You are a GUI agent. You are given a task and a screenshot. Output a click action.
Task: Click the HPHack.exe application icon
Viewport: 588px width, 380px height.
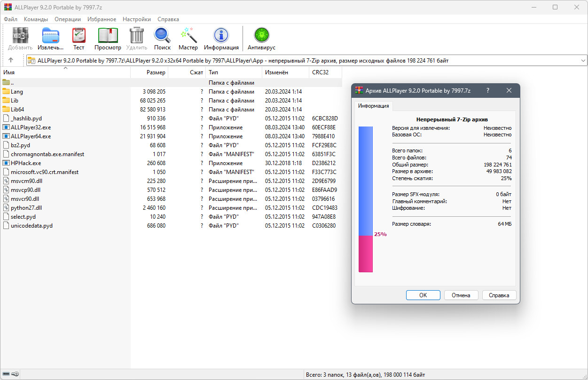click(x=6, y=163)
